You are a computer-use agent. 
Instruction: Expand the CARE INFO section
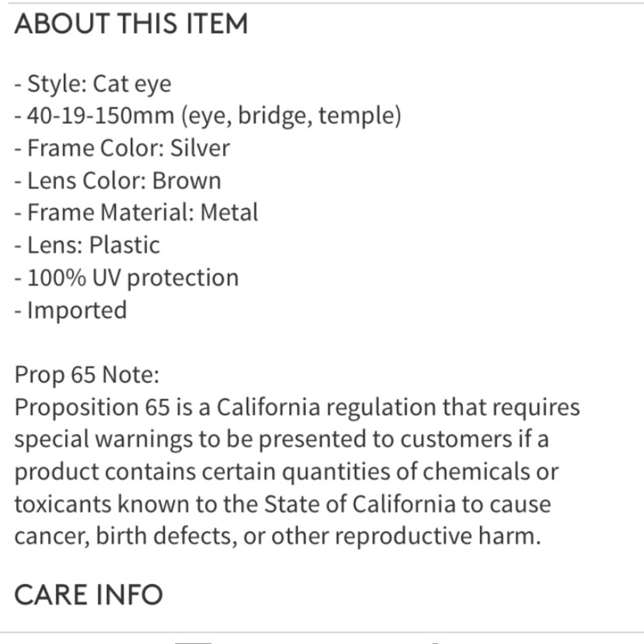pyautogui.click(x=88, y=594)
